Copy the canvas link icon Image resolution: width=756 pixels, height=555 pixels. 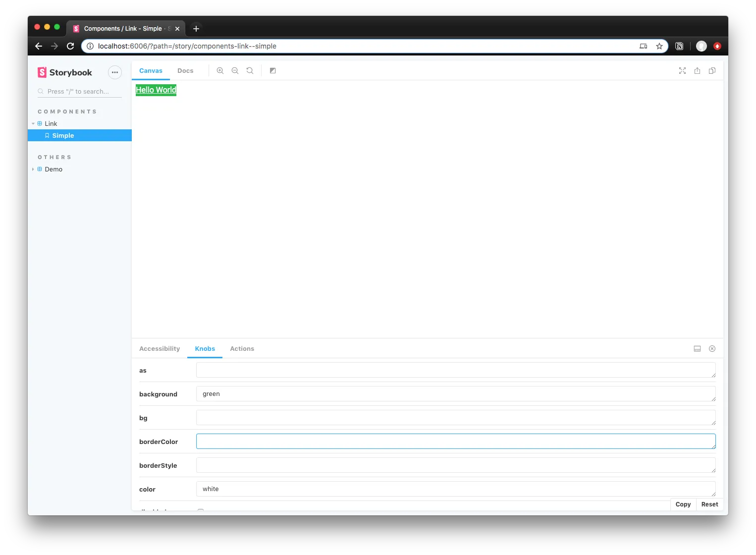pyautogui.click(x=712, y=71)
